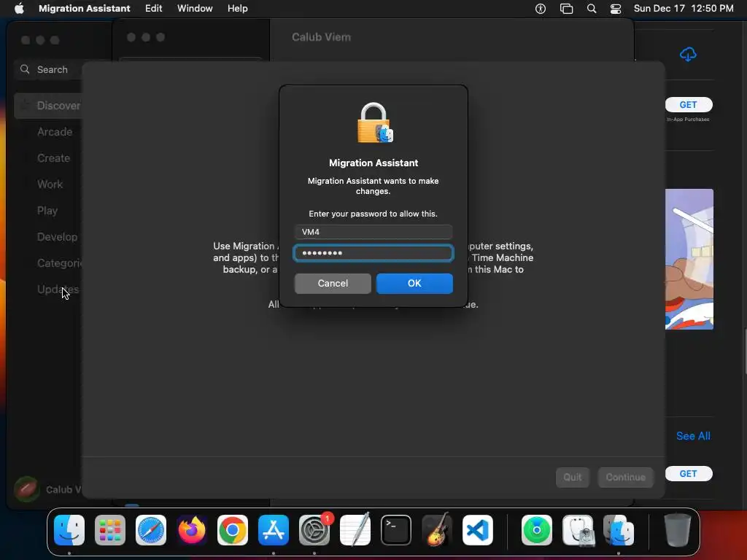Open the Apple menu
The height and width of the screenshot is (560, 747).
19,8
